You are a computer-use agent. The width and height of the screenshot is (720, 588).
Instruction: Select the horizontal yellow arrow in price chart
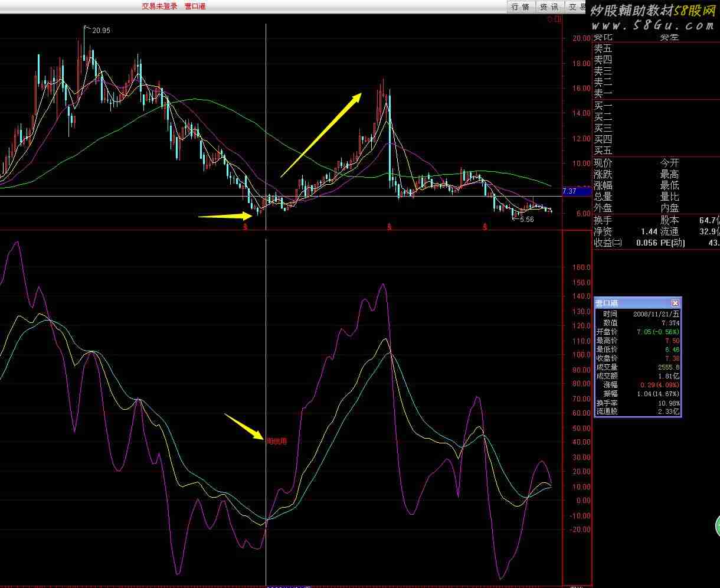tap(225, 216)
